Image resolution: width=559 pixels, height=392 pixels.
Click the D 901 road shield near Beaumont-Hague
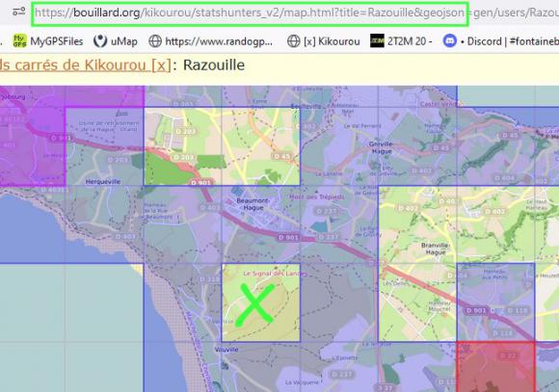click(x=288, y=237)
